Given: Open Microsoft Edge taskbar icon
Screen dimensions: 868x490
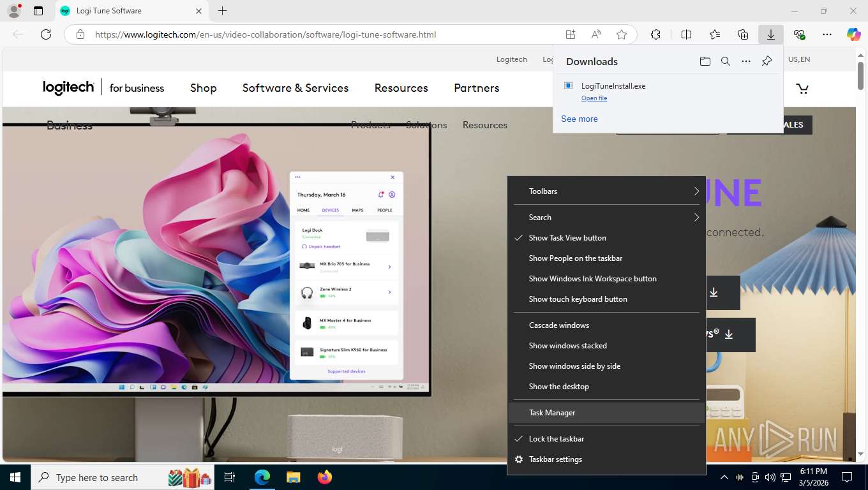Looking at the screenshot, I should (262, 477).
